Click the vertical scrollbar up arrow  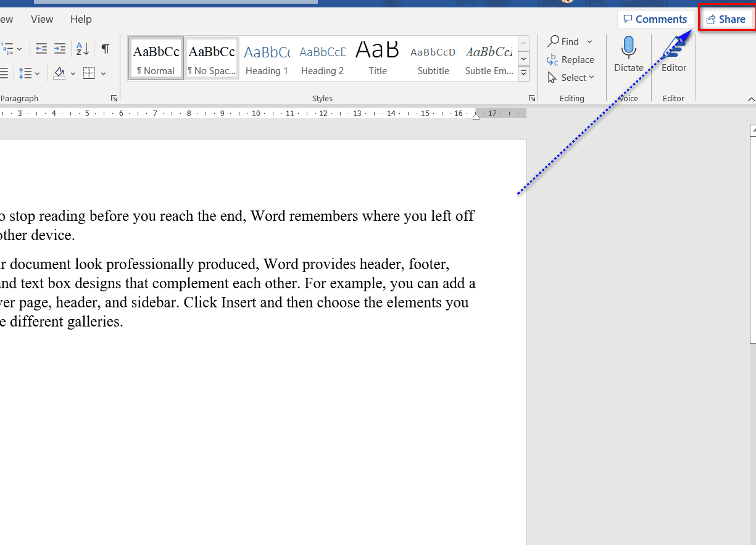coord(753,130)
